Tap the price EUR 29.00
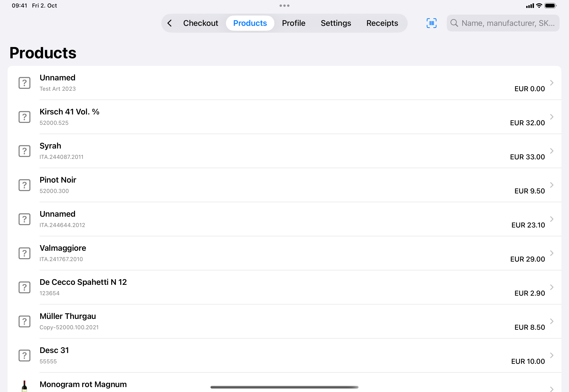The image size is (569, 392). point(527,259)
